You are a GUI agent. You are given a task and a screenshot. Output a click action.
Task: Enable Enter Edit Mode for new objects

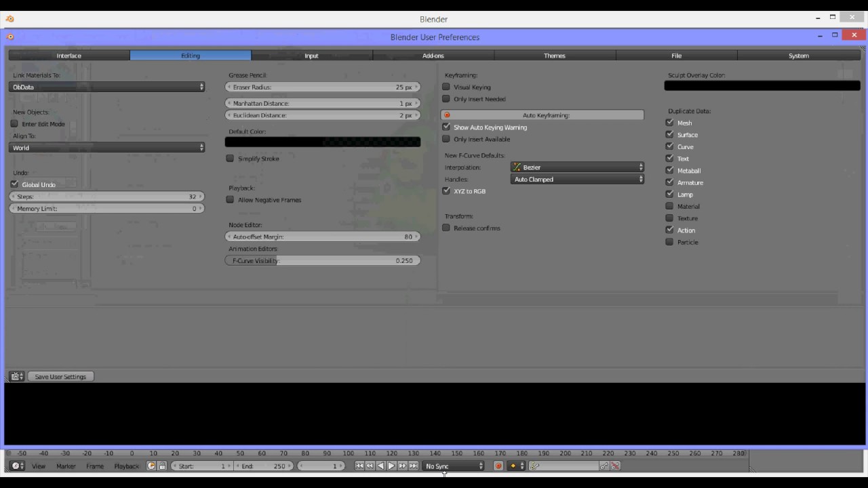pyautogui.click(x=14, y=124)
